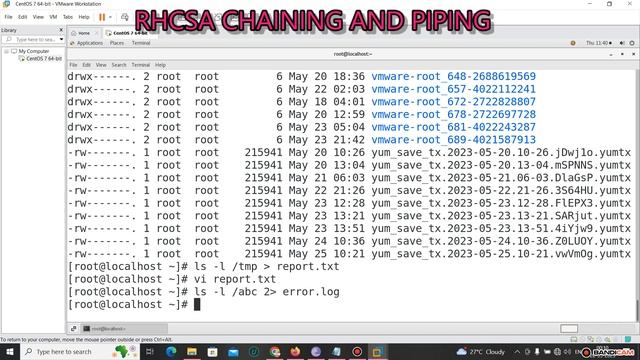Select My Computer in the Library
Viewport: 640px width, 360px height.
tap(33, 51)
